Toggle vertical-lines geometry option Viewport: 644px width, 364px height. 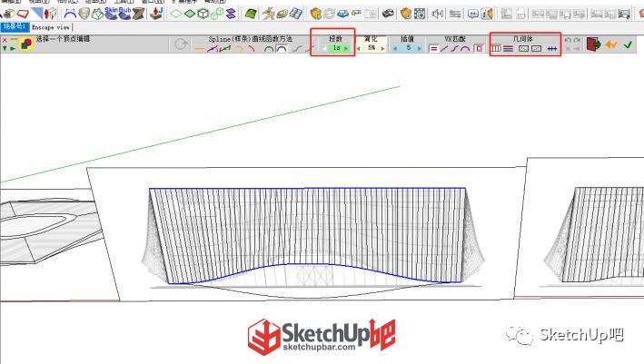[x=496, y=48]
